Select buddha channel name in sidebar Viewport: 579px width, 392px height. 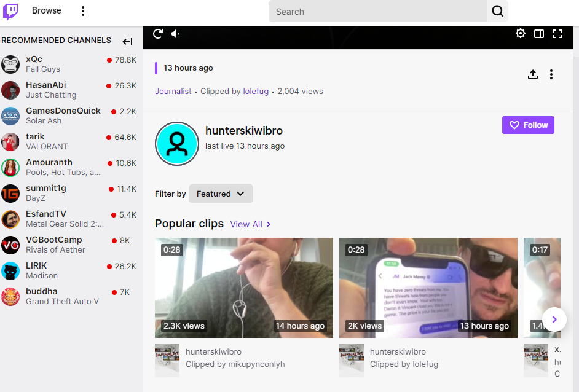[42, 292]
